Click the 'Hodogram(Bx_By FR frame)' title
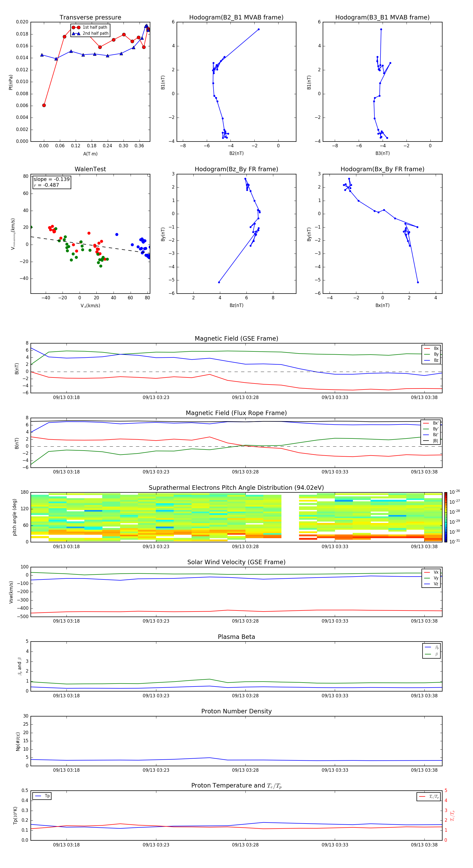This screenshot has width=473, height=868. 382,169
